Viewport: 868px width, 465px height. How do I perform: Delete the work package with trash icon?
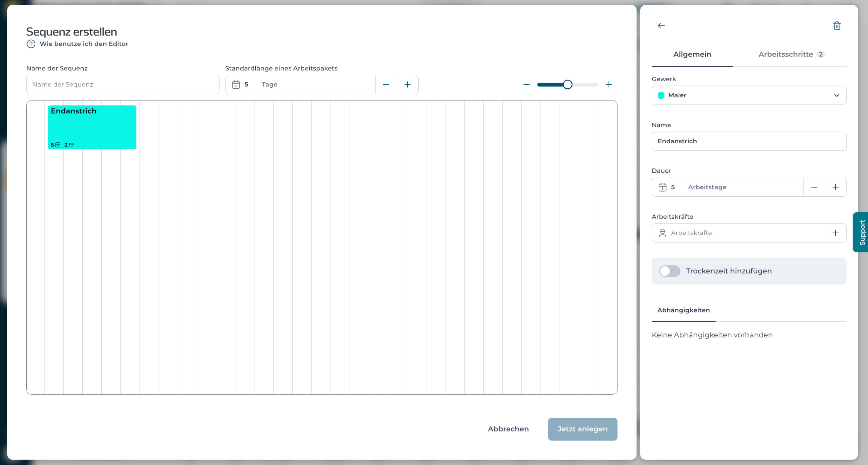pyautogui.click(x=837, y=26)
